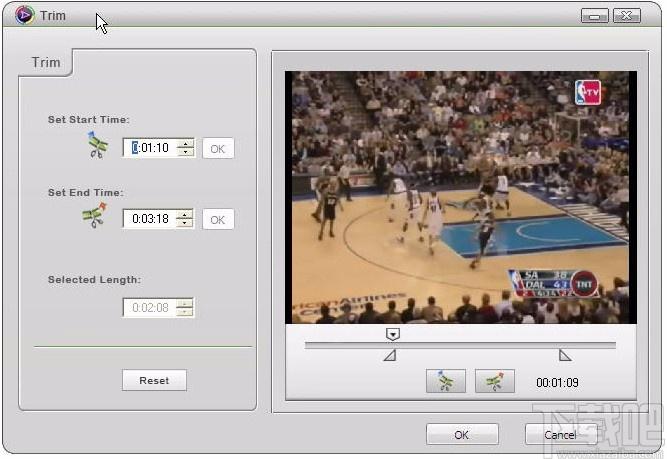Click inside the Set End Time field
Viewport: 667px width, 459px height.
click(x=150, y=219)
